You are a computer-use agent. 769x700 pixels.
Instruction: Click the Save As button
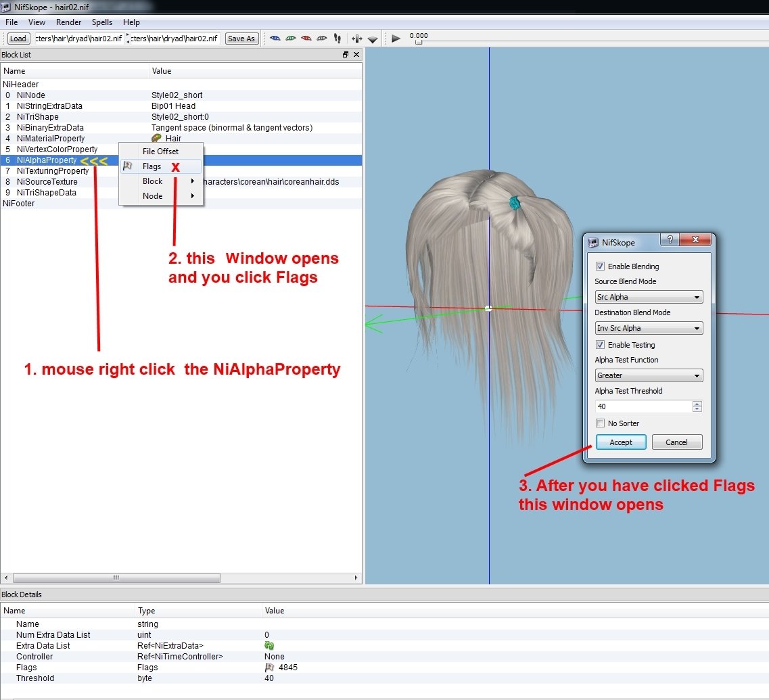(x=241, y=39)
